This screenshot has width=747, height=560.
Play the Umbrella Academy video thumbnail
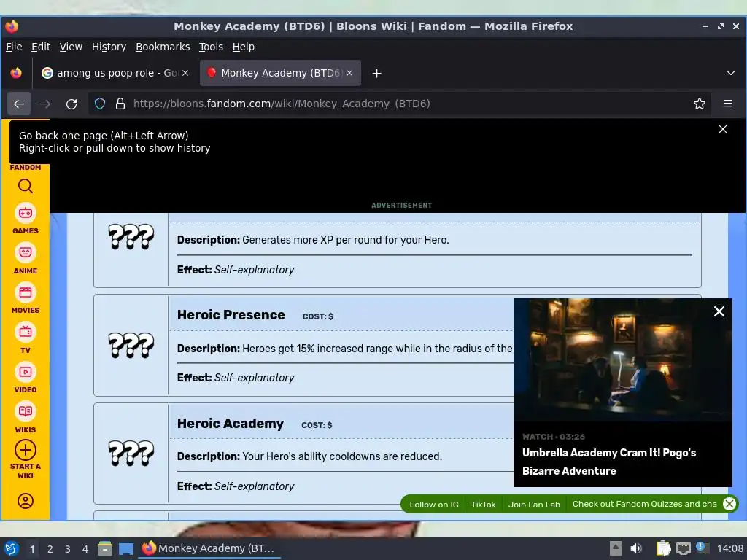click(623, 359)
